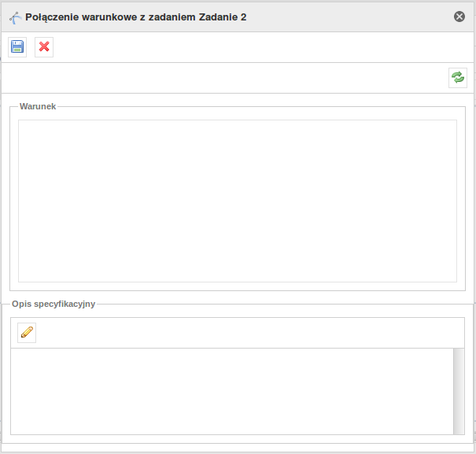Viewport: 476px width, 454px height.
Task: Close the Połączenie warunkowe dialog
Action: (459, 17)
